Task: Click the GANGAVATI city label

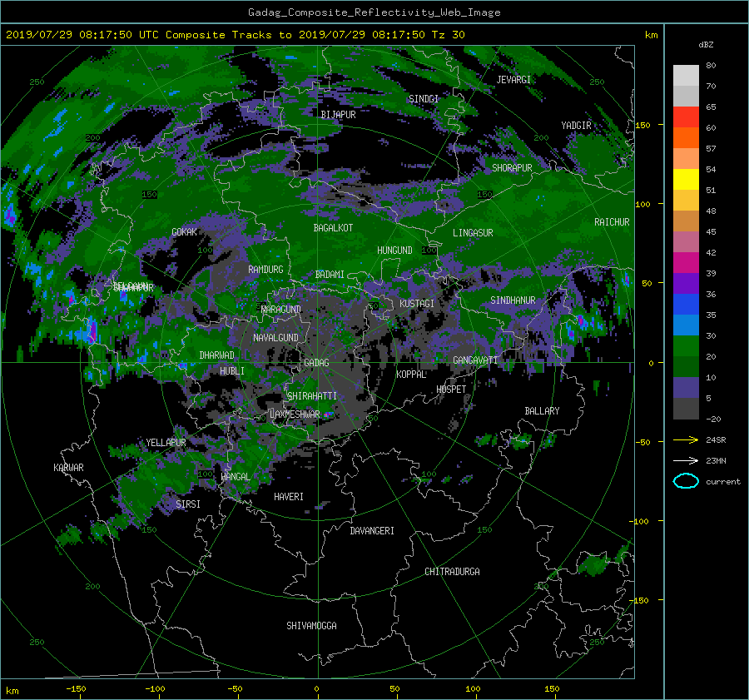Action: pos(475,360)
